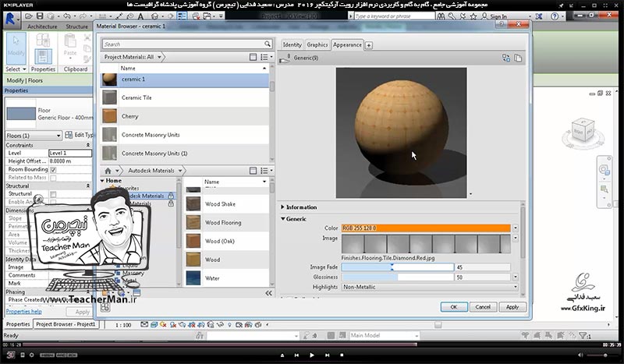Switch to Project Browser - Project1 tab
Screen dimensions: 624x364
[66, 324]
